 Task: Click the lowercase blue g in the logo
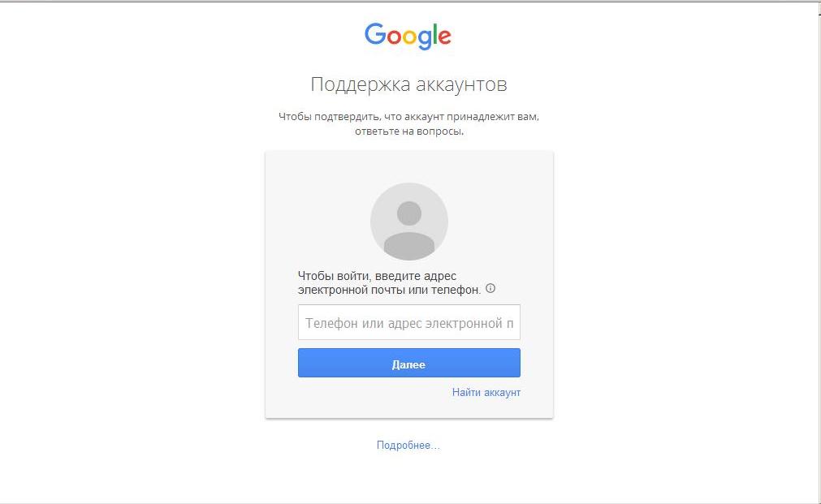[425, 40]
